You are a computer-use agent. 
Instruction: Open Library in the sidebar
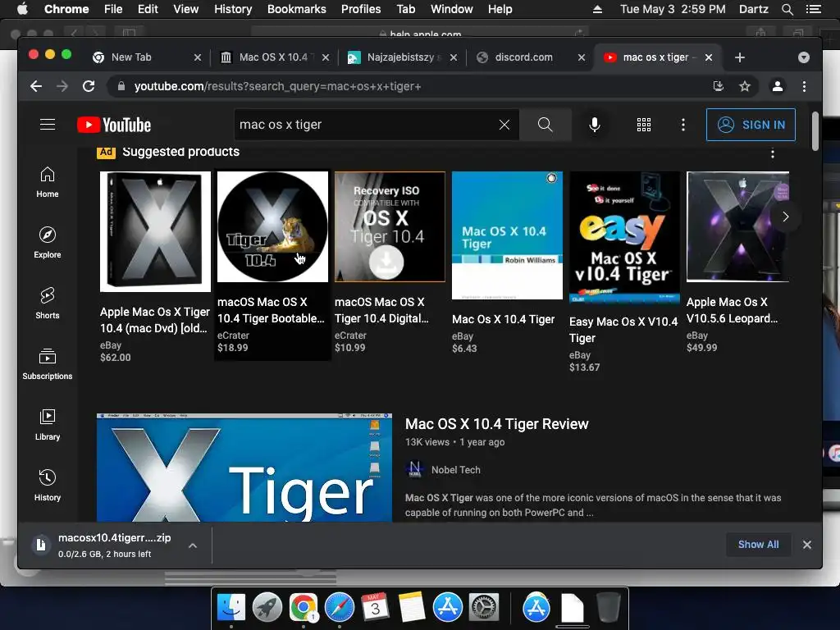(x=48, y=425)
